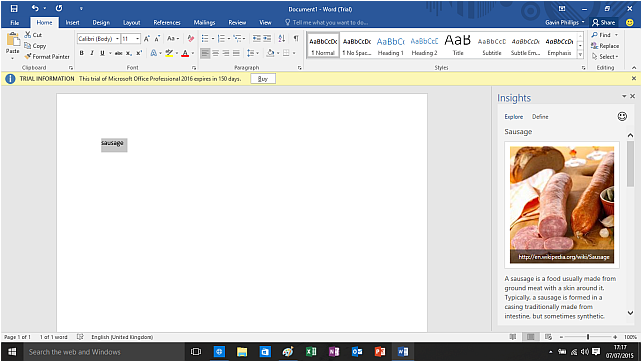Switch to the Layout tab
This screenshot has height=361, width=641.
[x=132, y=22]
